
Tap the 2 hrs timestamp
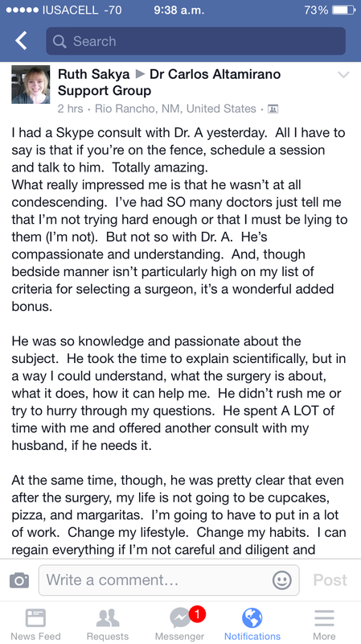coord(70,109)
